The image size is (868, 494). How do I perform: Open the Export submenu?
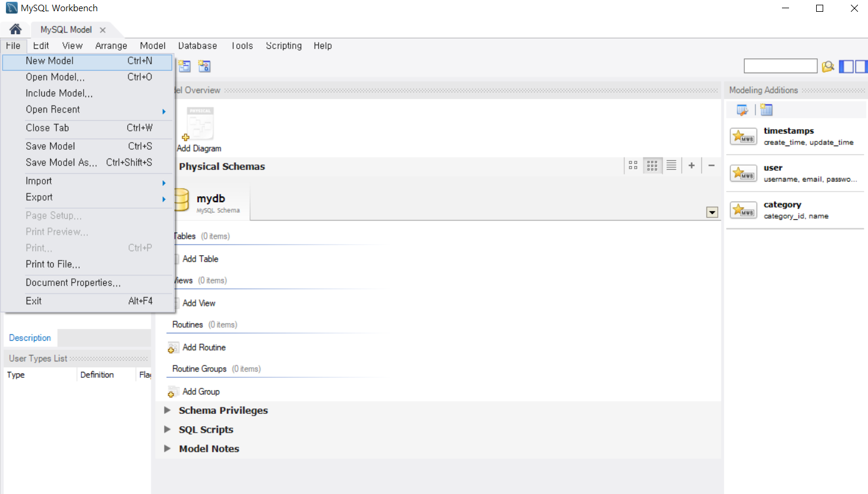[x=87, y=197]
